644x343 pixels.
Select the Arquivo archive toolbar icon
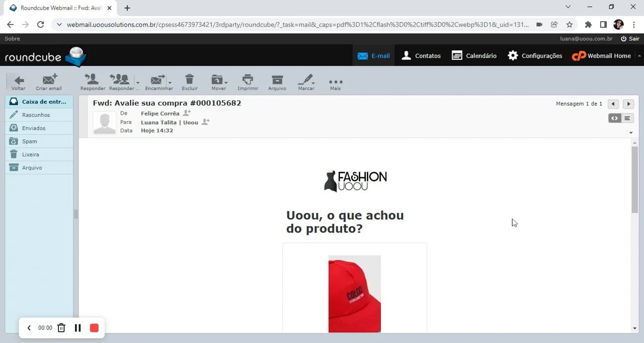[277, 79]
